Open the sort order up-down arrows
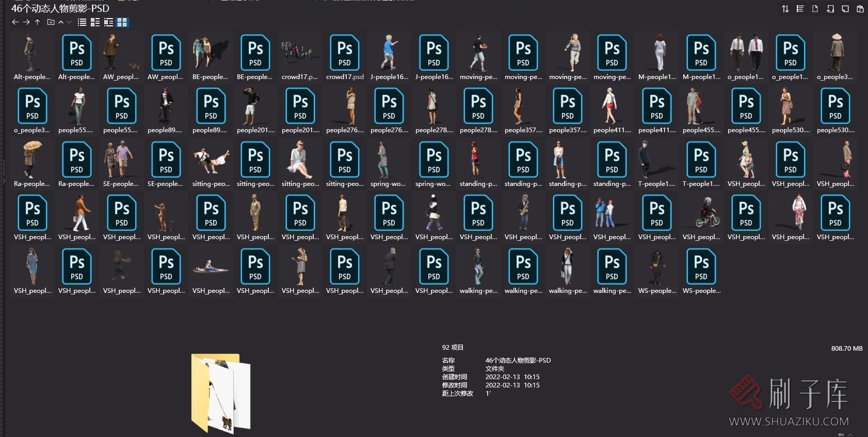The image size is (868, 437). [x=785, y=9]
